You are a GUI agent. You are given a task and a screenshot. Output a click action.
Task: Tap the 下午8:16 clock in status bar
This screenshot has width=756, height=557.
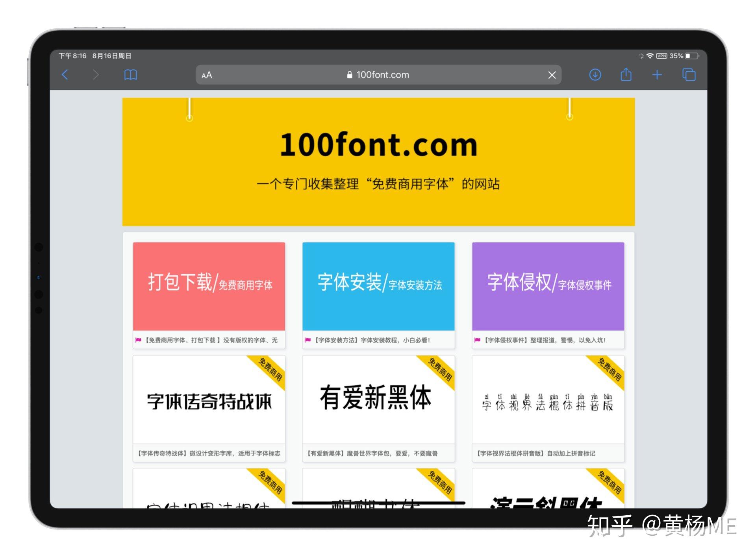(x=72, y=56)
